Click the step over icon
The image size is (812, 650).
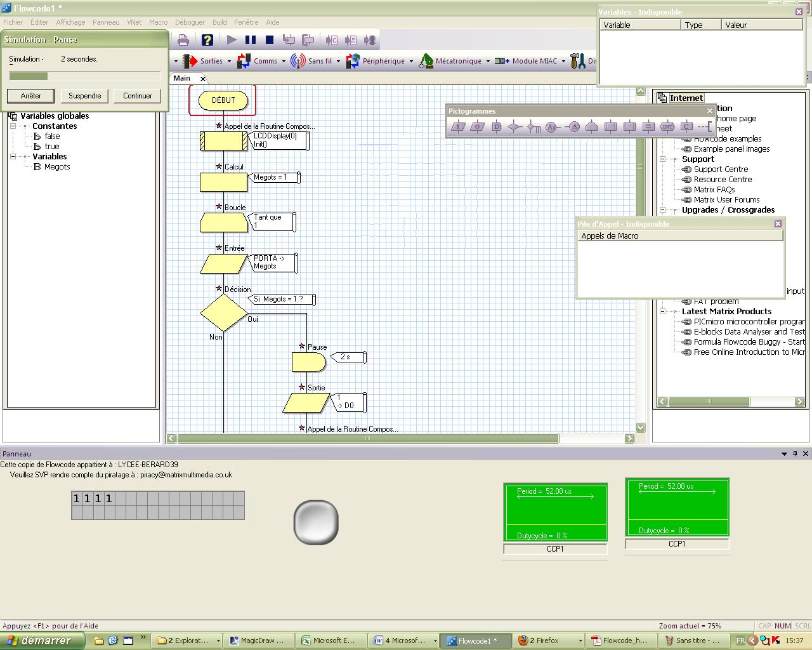point(308,40)
